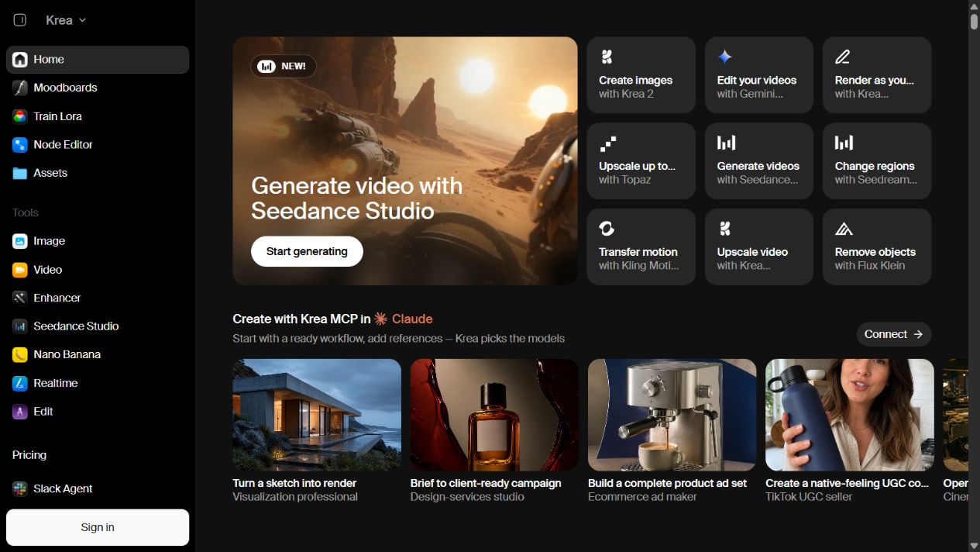980x552 pixels.
Task: Click the 'Design-services studio' subtitle
Action: pyautogui.click(x=467, y=497)
